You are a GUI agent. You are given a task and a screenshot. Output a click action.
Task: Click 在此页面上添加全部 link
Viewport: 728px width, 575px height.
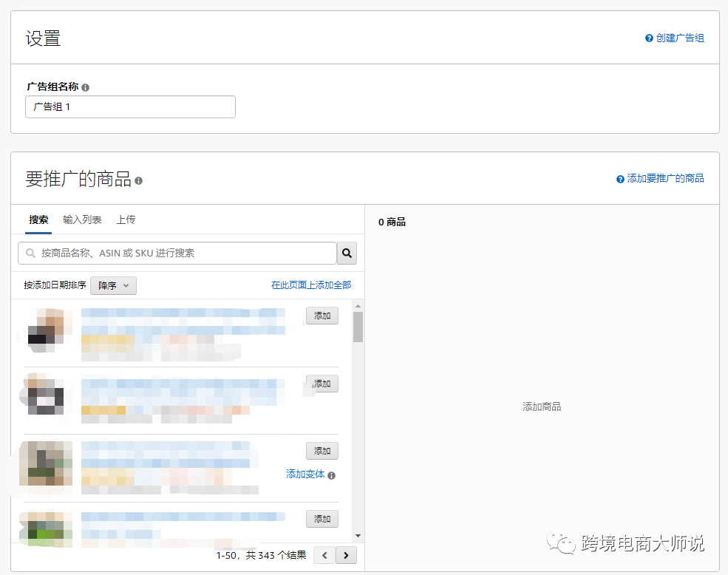(x=311, y=285)
